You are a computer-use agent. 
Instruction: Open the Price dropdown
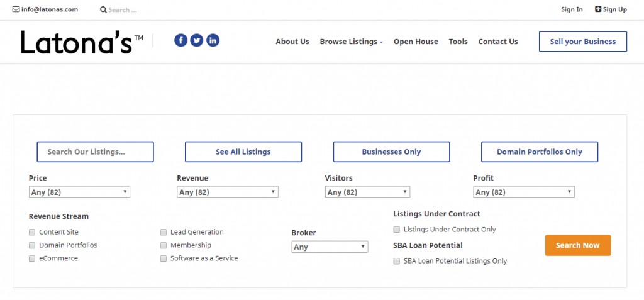pyautogui.click(x=79, y=192)
